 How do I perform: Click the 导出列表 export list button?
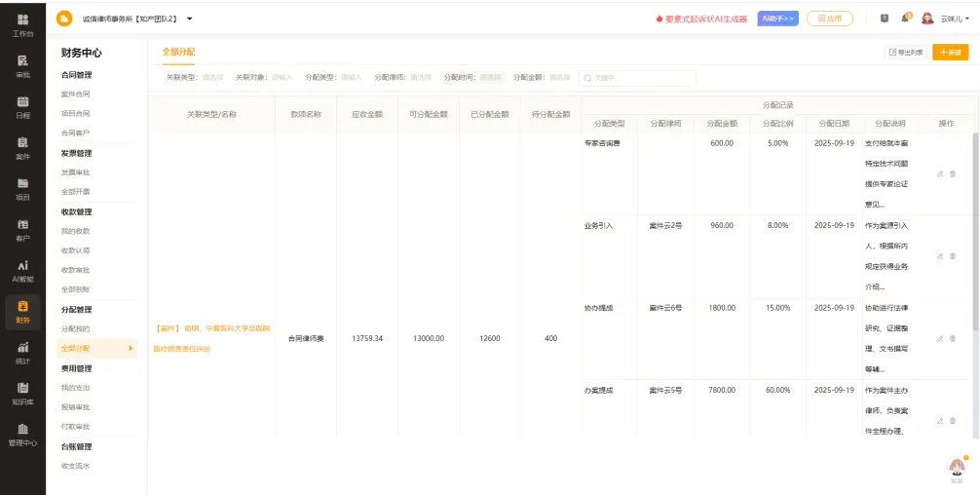tap(905, 53)
